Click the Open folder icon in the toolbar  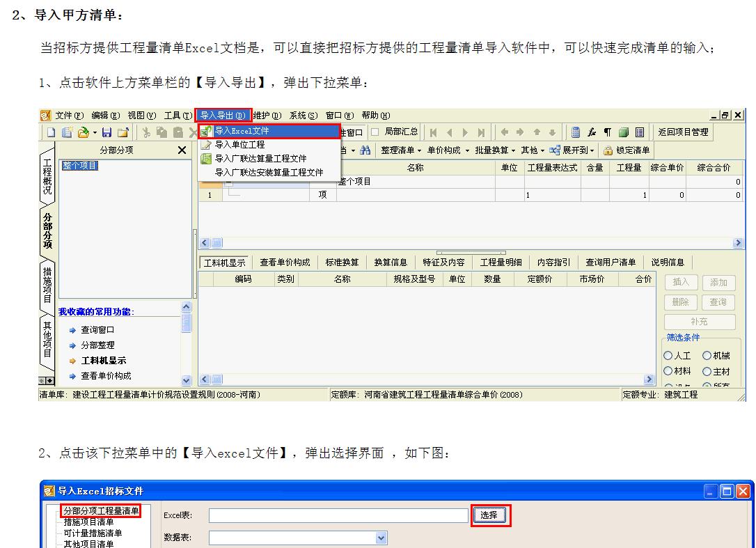click(x=84, y=132)
